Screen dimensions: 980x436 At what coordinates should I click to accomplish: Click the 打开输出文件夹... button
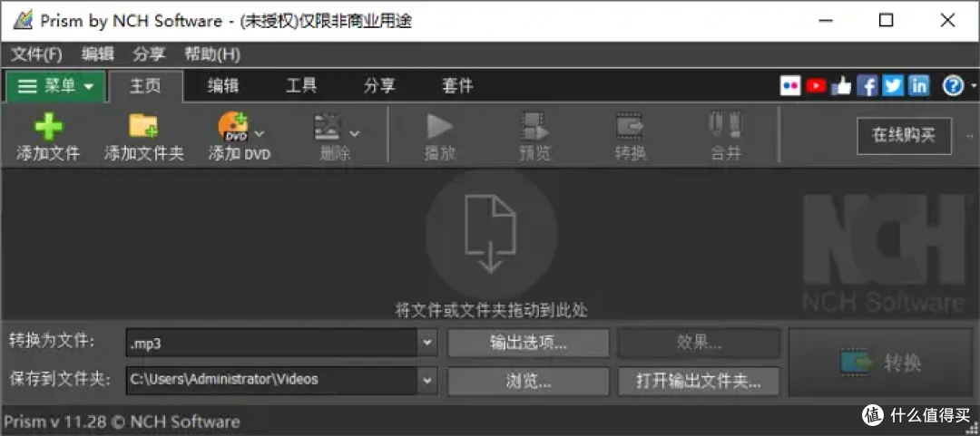coord(700,381)
